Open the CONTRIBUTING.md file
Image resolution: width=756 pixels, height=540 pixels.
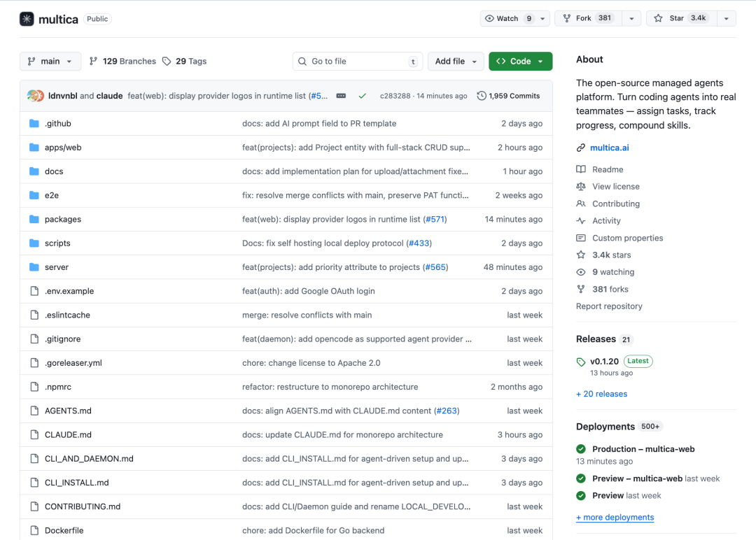[x=83, y=506]
